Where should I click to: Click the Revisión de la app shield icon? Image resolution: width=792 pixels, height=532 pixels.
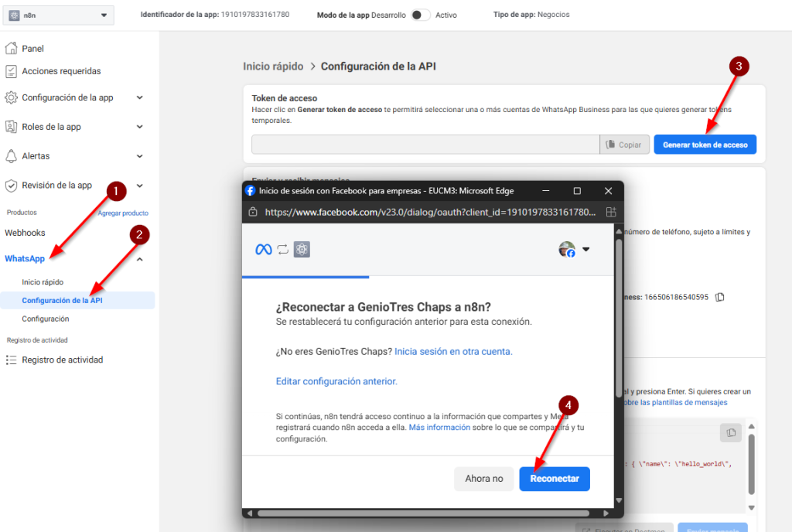pyautogui.click(x=11, y=186)
